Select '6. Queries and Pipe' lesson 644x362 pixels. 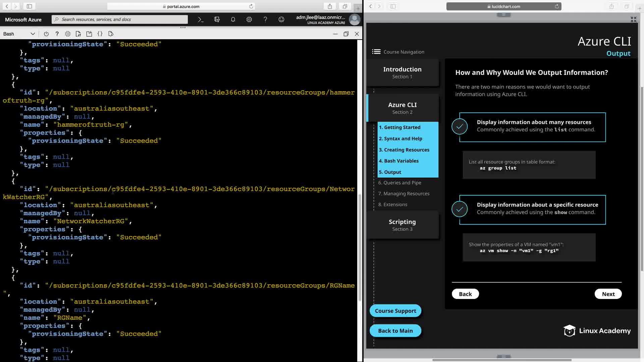(399, 183)
